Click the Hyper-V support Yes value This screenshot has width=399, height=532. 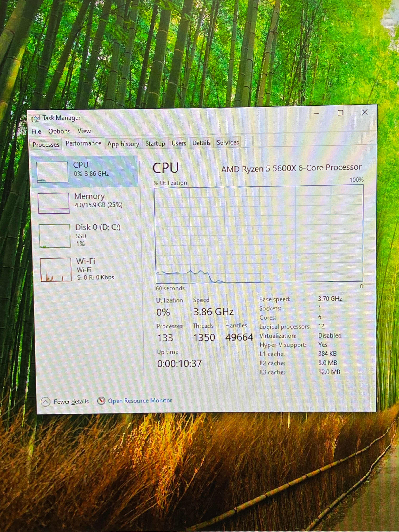(322, 344)
